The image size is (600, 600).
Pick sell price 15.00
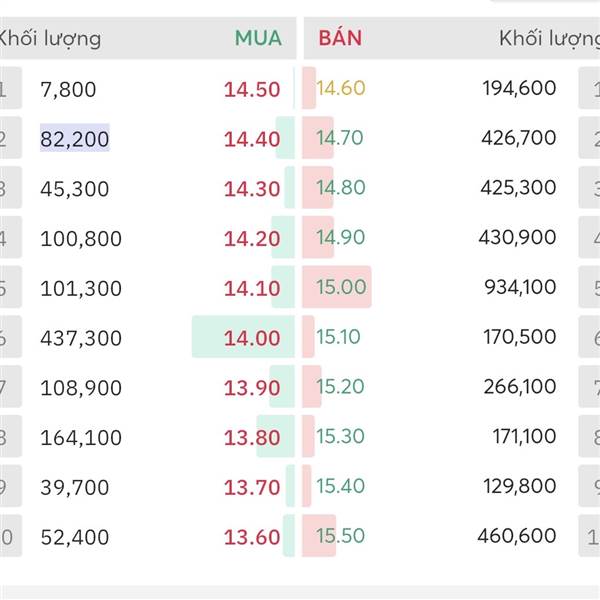[x=341, y=288]
